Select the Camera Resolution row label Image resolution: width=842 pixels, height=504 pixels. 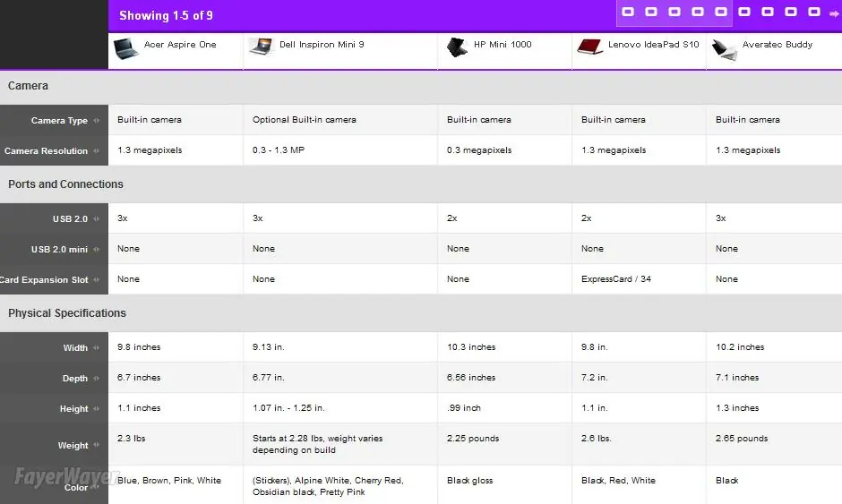(46, 151)
